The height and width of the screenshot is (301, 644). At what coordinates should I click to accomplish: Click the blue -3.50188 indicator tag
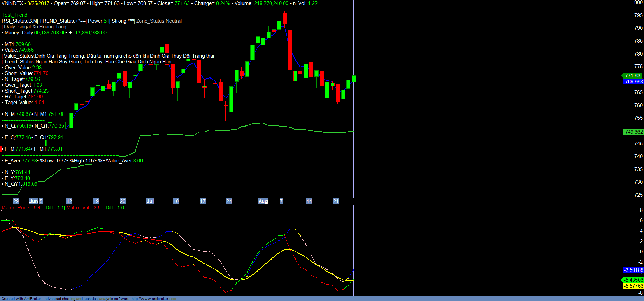pos(633,270)
